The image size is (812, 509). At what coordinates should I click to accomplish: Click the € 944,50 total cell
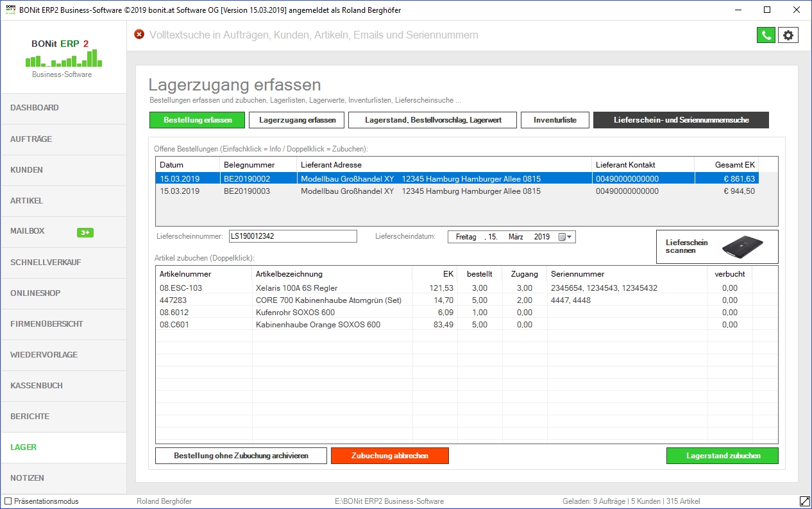tap(740, 191)
